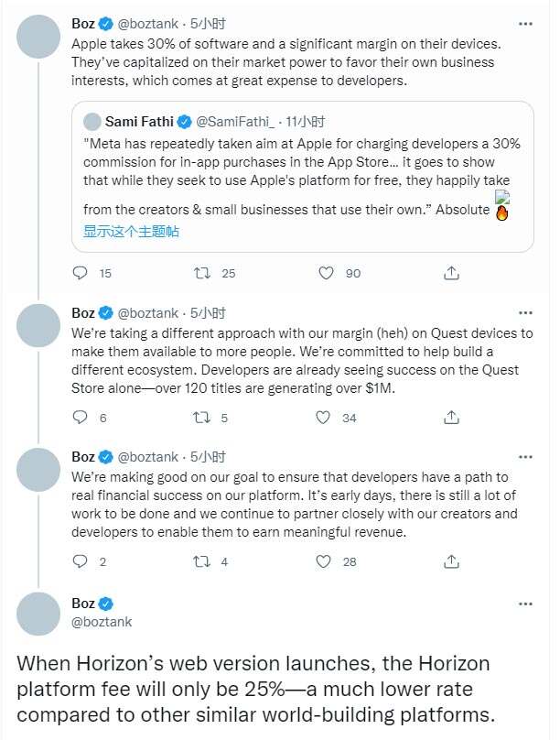Open @boztank handle on the last tweet
This screenshot has width=560, height=740.
point(102,621)
